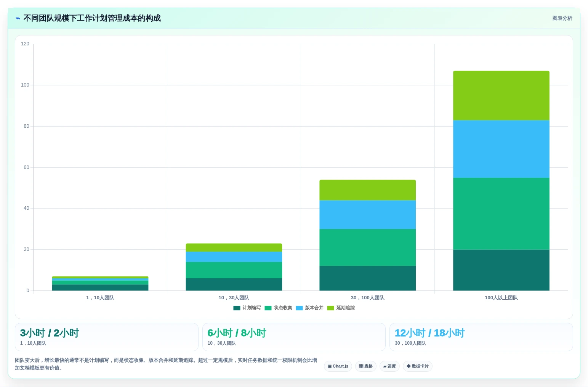This screenshot has width=588, height=387.
Task: Click the y-axis value 120
Action: pos(25,44)
